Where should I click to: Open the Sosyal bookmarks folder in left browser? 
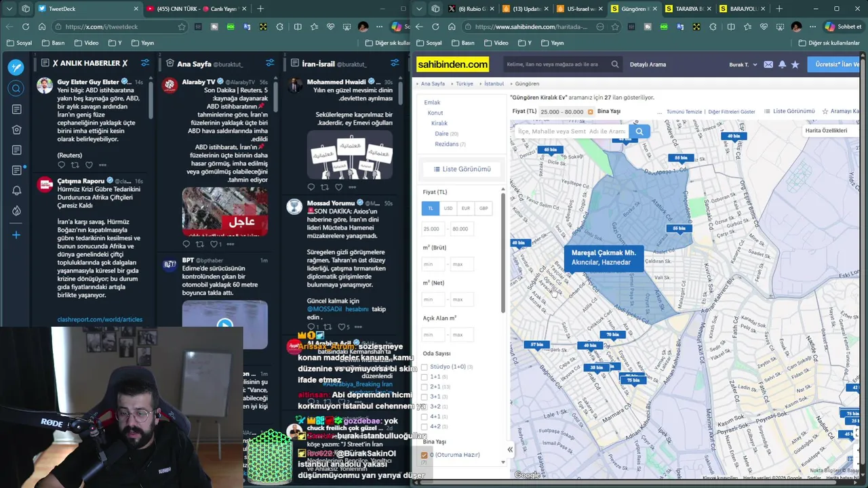[x=19, y=43]
